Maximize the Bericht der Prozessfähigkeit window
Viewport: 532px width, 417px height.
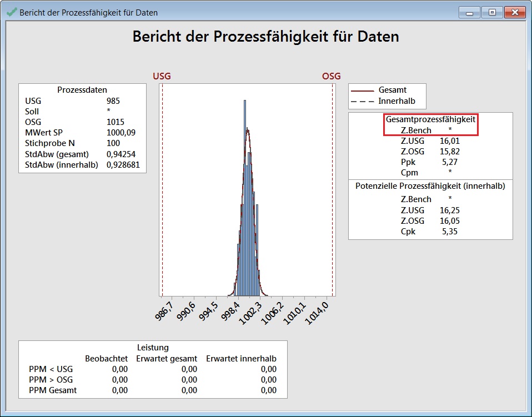(x=492, y=13)
